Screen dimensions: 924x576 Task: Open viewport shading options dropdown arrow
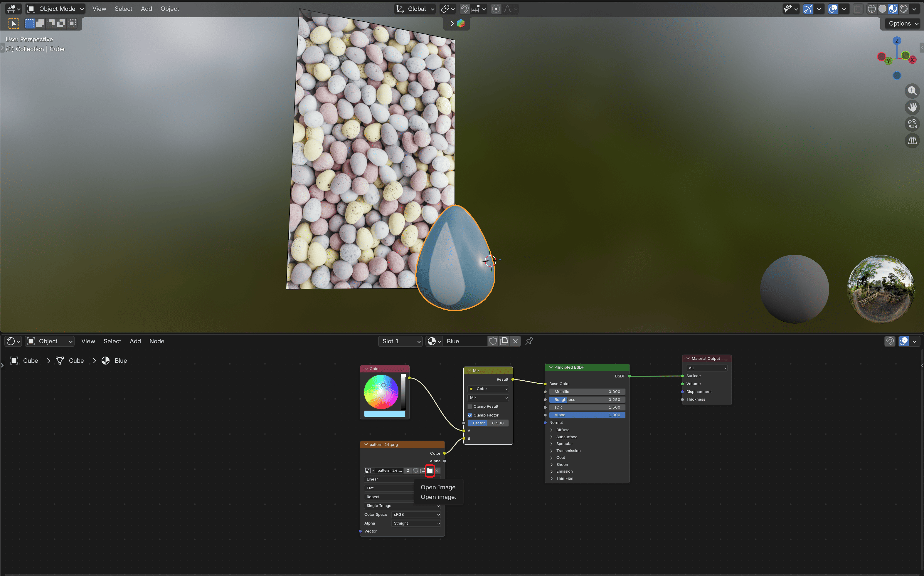pyautogui.click(x=914, y=9)
